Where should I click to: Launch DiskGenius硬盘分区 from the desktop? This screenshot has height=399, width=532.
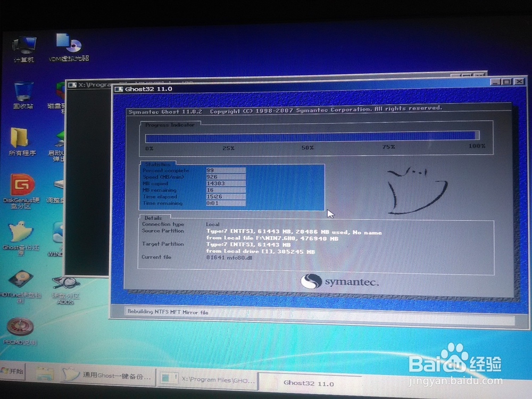point(22,190)
